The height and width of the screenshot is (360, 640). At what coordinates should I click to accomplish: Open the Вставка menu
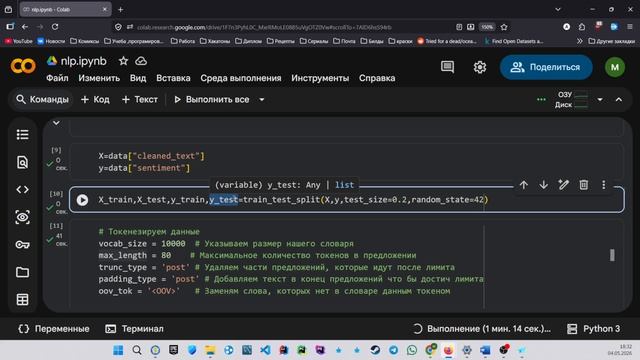click(x=173, y=78)
